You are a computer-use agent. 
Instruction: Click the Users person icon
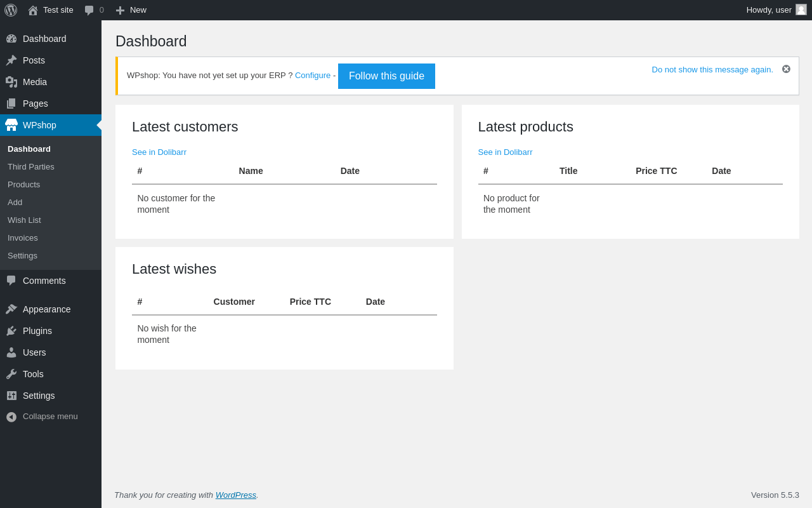(x=11, y=352)
